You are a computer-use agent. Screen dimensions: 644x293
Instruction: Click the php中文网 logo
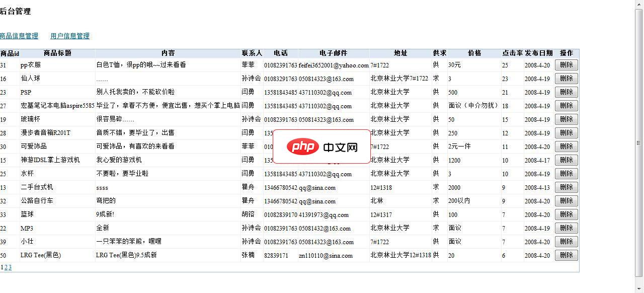click(x=322, y=146)
